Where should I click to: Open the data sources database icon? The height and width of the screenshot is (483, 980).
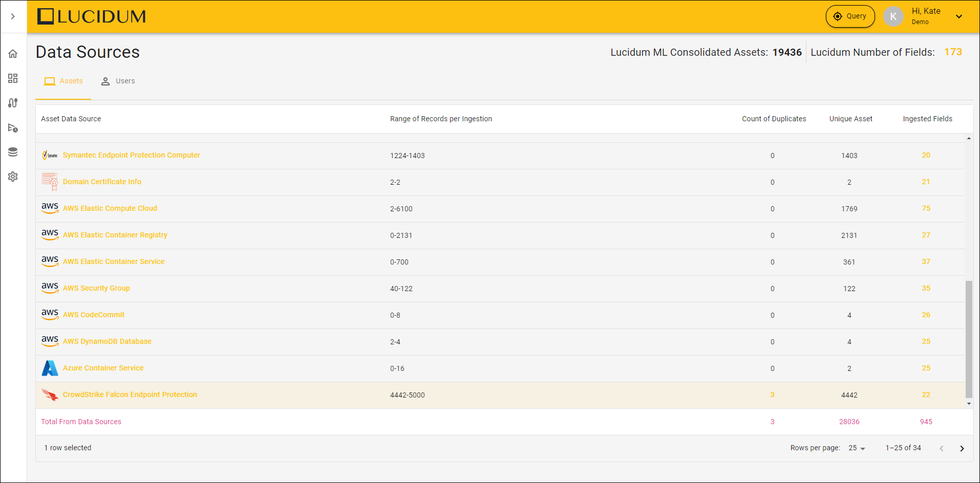tap(13, 152)
